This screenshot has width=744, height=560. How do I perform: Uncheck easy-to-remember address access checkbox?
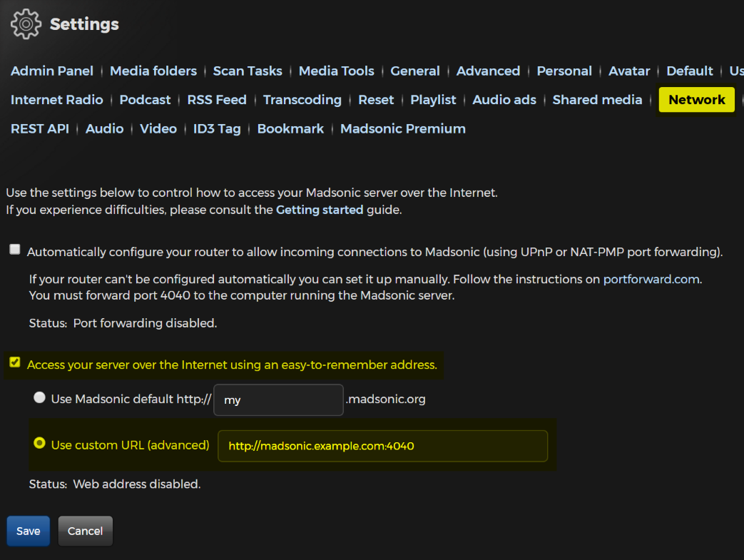click(15, 363)
